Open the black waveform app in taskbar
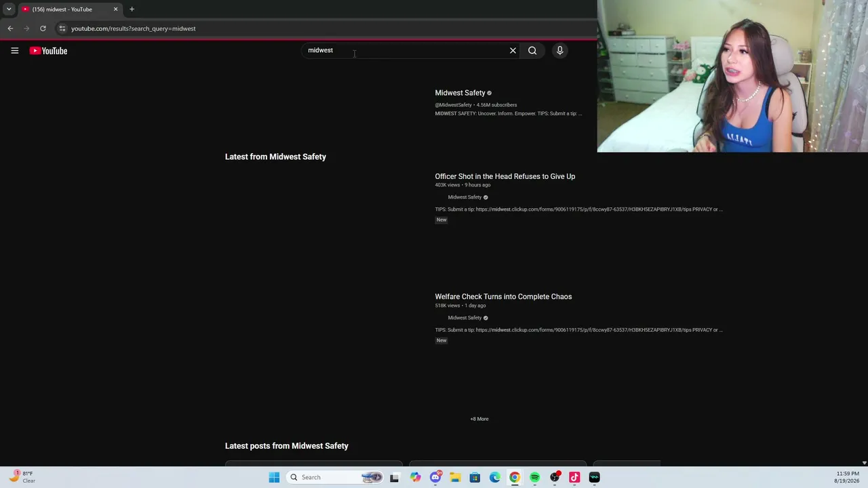 point(594,477)
